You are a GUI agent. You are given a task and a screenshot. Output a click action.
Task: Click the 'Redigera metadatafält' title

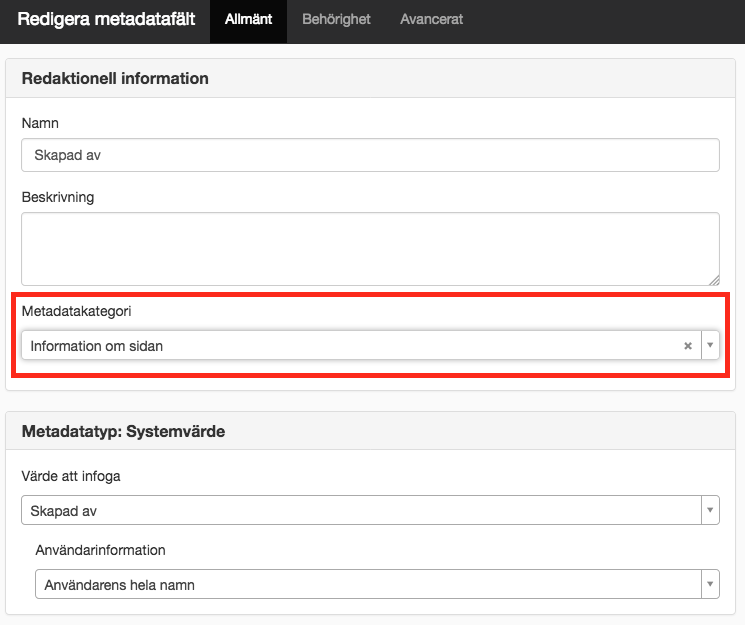pyautogui.click(x=106, y=19)
